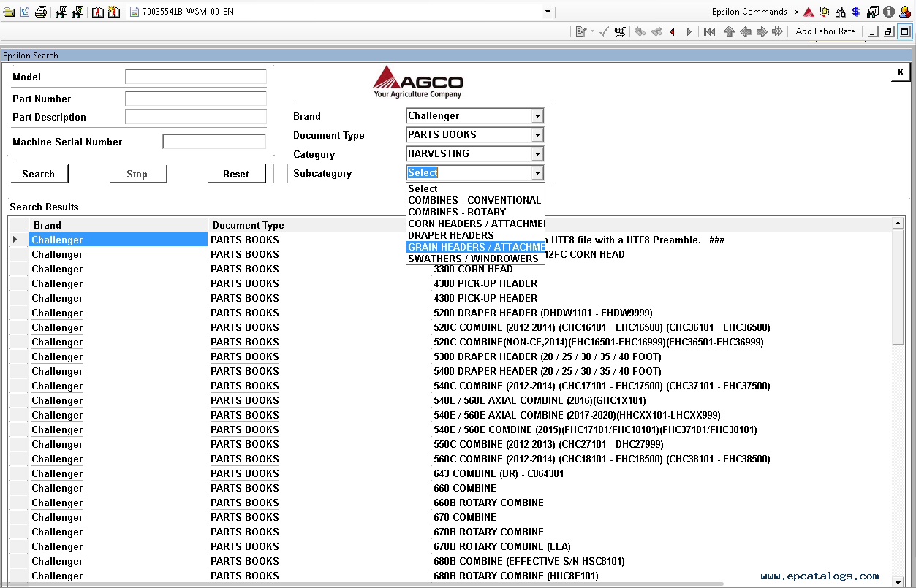916x588 pixels.
Task: Open the shopping cart icon
Action: (x=620, y=31)
